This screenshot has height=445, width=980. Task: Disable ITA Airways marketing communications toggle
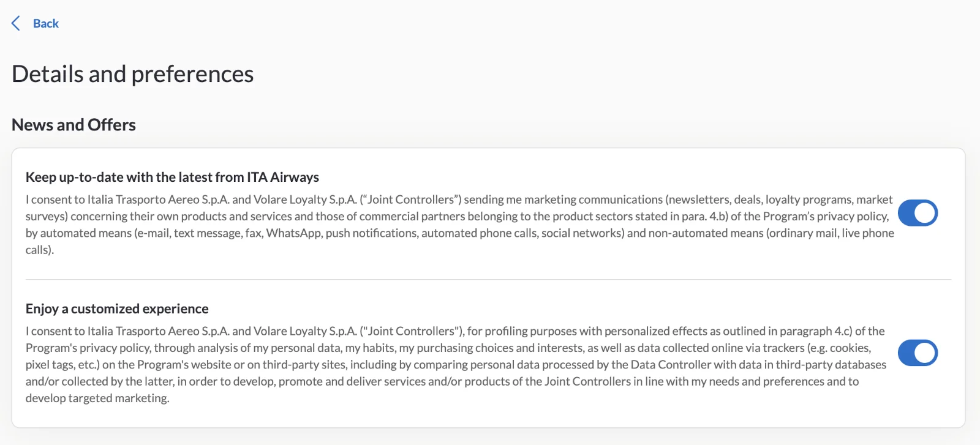tap(918, 213)
